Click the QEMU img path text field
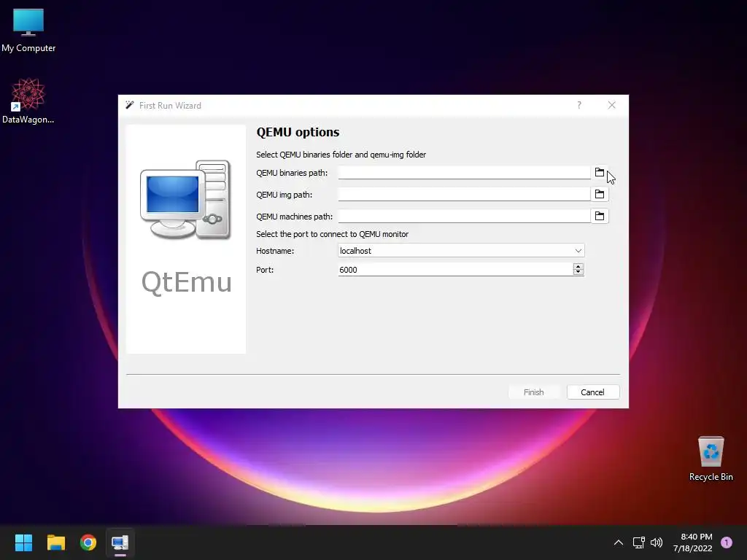 [x=464, y=194]
